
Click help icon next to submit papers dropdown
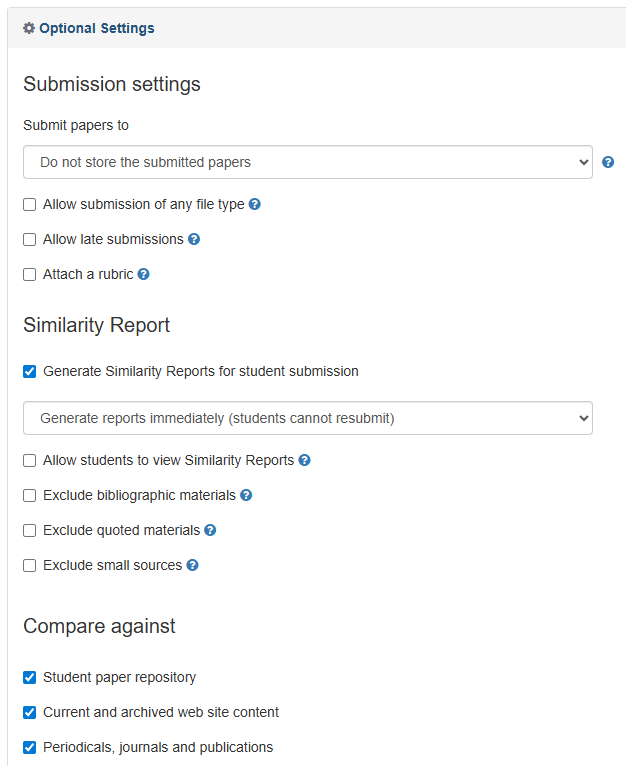608,162
